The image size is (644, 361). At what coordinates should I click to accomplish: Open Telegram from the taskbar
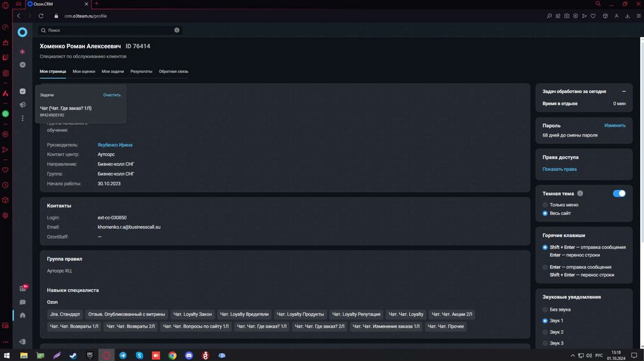pyautogui.click(x=123, y=355)
